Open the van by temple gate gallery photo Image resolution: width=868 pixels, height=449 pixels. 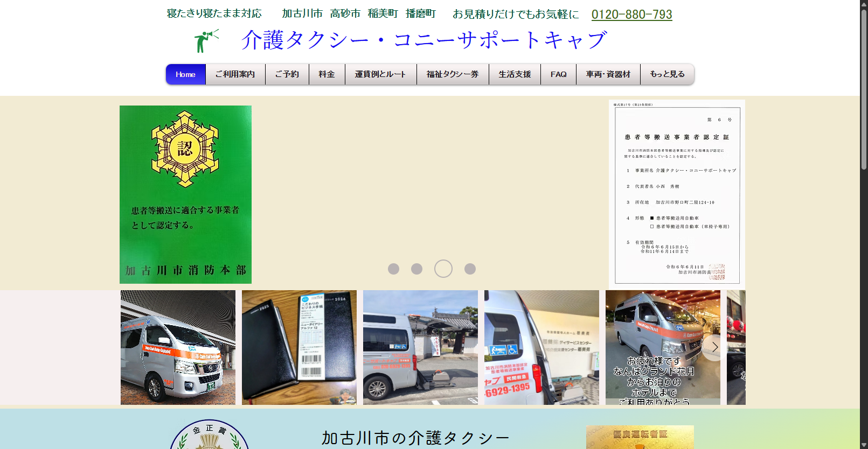pos(420,347)
